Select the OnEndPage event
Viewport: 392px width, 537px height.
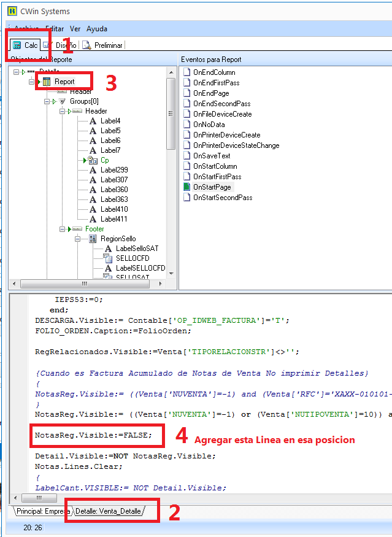[x=211, y=93]
